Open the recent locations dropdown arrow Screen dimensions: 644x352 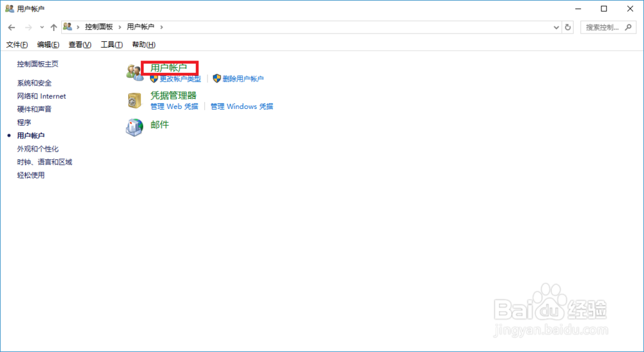[42, 28]
